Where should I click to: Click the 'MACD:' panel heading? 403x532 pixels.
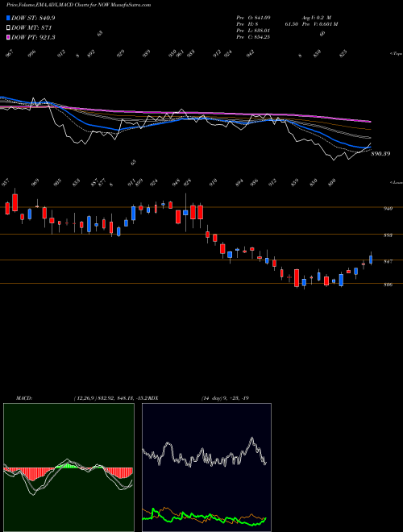[24, 398]
